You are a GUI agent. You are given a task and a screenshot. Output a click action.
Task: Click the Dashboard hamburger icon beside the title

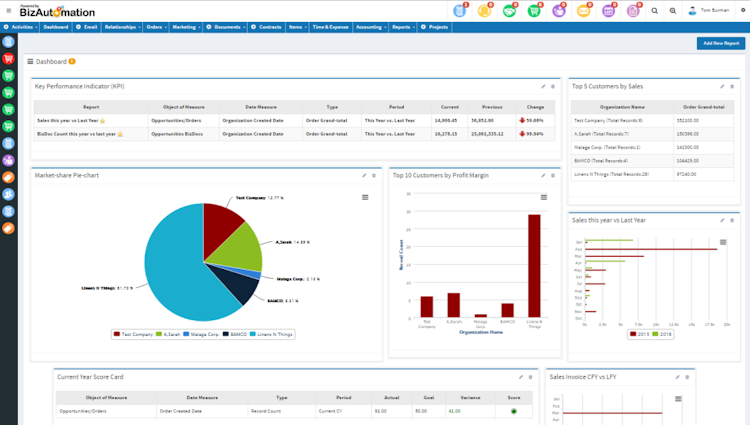[x=31, y=62]
